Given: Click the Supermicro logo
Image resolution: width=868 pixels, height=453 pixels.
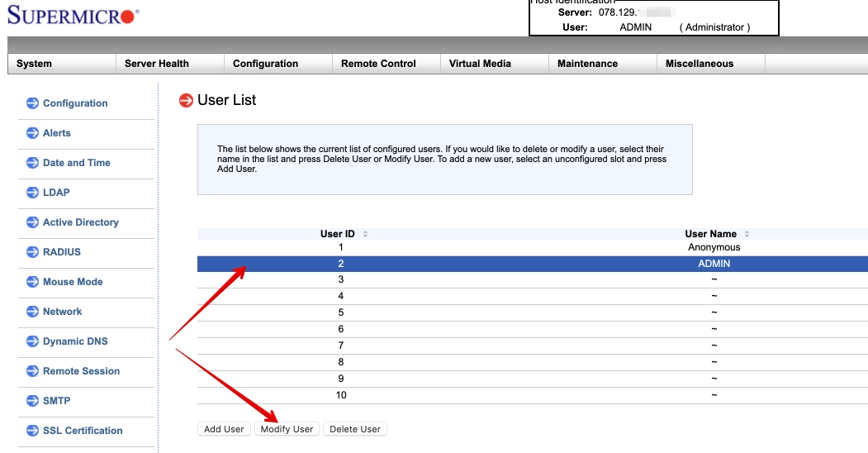Looking at the screenshot, I should (x=73, y=16).
